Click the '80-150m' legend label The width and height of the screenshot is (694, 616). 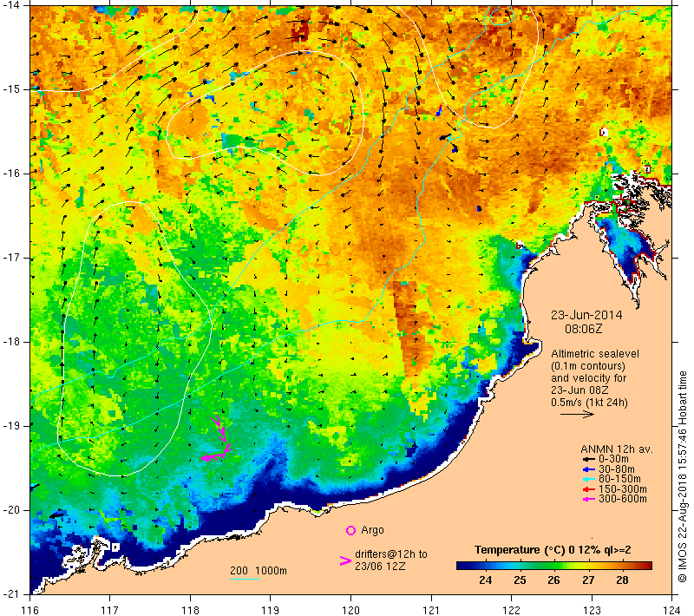(619, 479)
